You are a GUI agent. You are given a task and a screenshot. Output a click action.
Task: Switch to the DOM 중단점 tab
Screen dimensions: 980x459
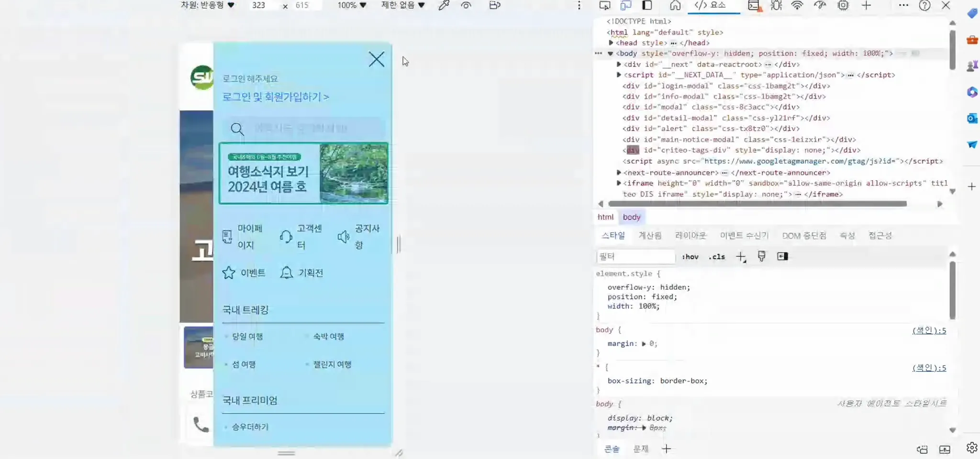[804, 235]
